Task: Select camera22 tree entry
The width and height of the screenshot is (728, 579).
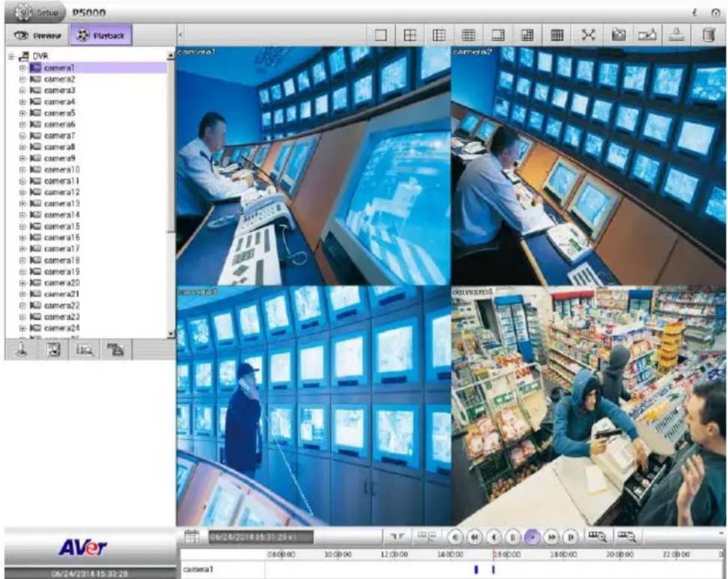Action: click(62, 306)
